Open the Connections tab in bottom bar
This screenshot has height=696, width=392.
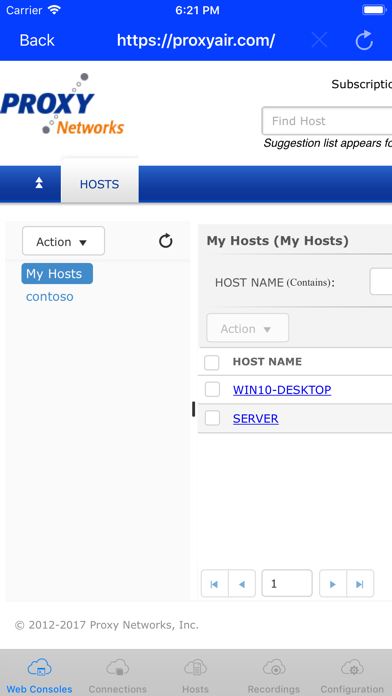point(118,676)
